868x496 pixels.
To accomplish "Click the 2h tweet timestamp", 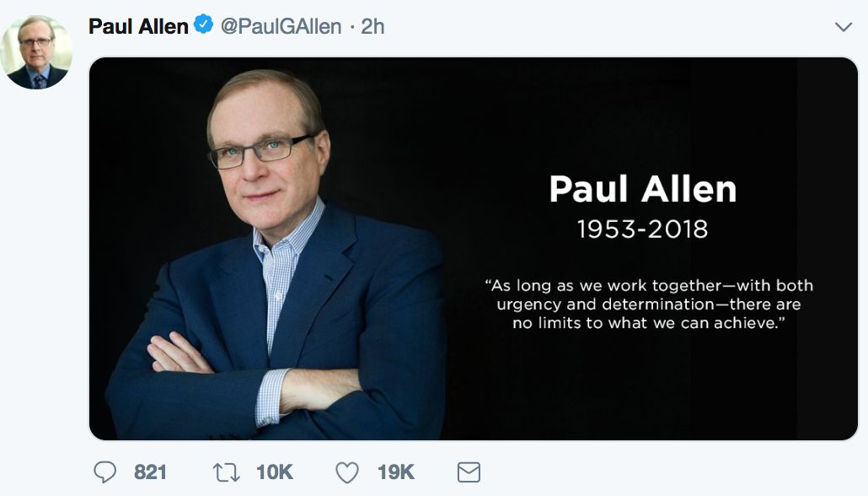I will point(372,27).
